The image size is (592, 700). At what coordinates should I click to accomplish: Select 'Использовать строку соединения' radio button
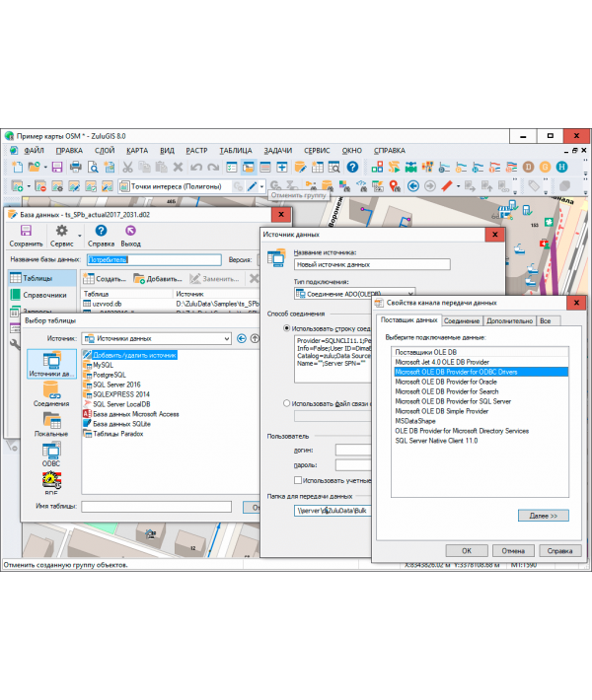tap(287, 328)
